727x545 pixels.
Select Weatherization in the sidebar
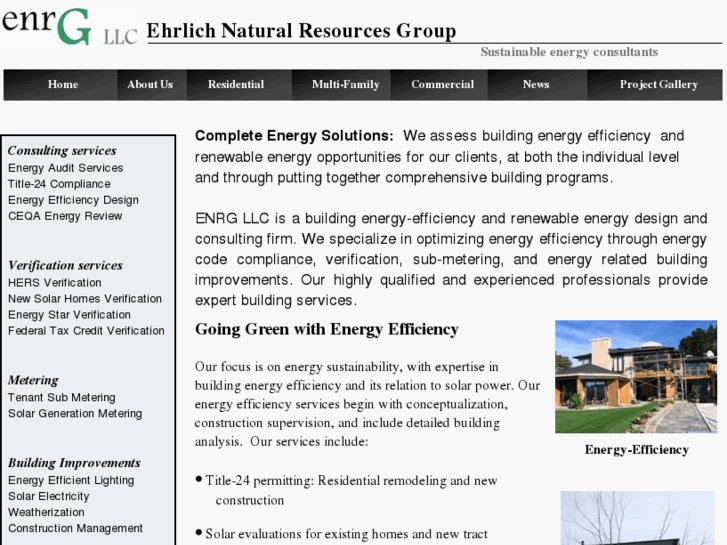click(46, 513)
